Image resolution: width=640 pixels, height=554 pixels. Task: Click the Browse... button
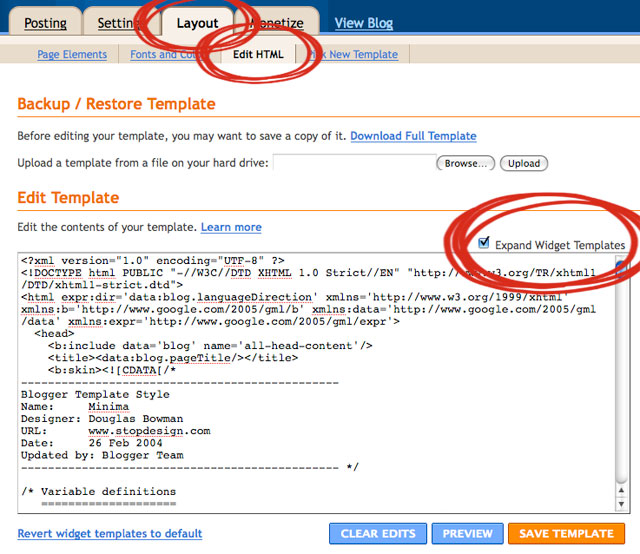(466, 163)
